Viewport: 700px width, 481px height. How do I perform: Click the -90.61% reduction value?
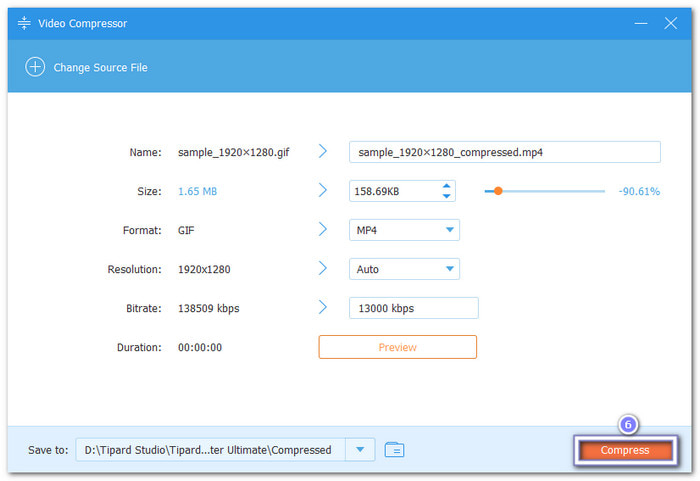(x=639, y=191)
